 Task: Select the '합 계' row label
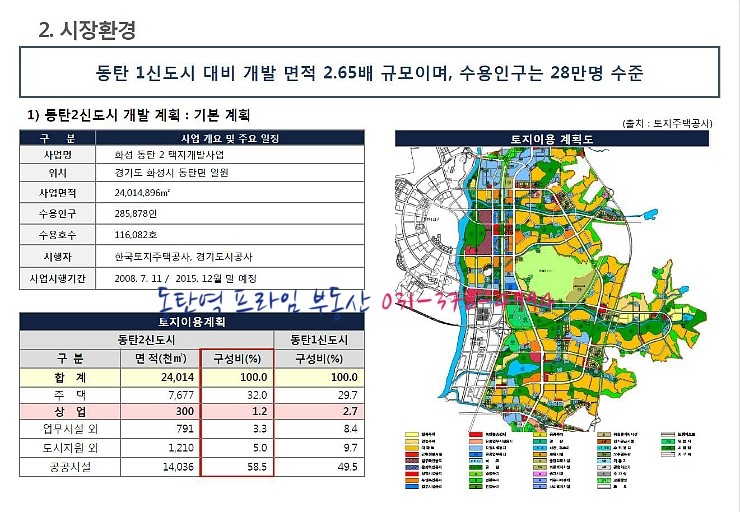tap(70, 378)
